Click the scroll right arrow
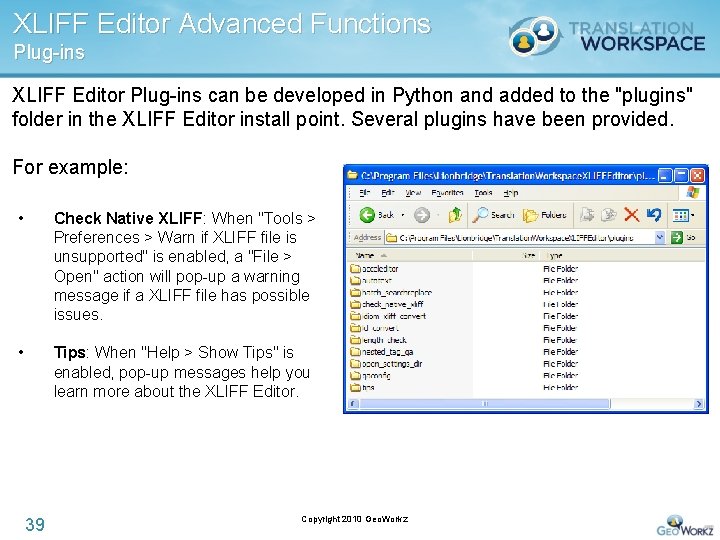 pos(698,404)
